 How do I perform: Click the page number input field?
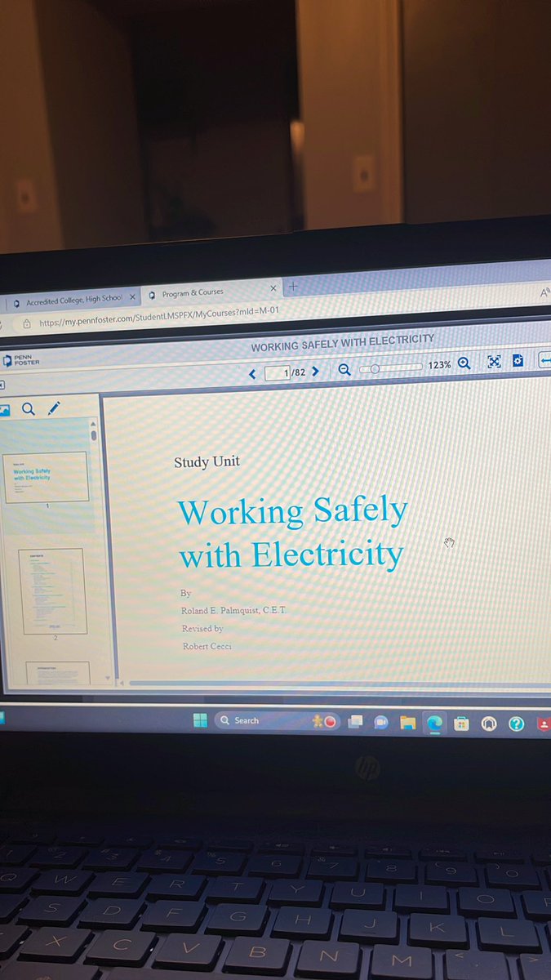click(x=278, y=373)
